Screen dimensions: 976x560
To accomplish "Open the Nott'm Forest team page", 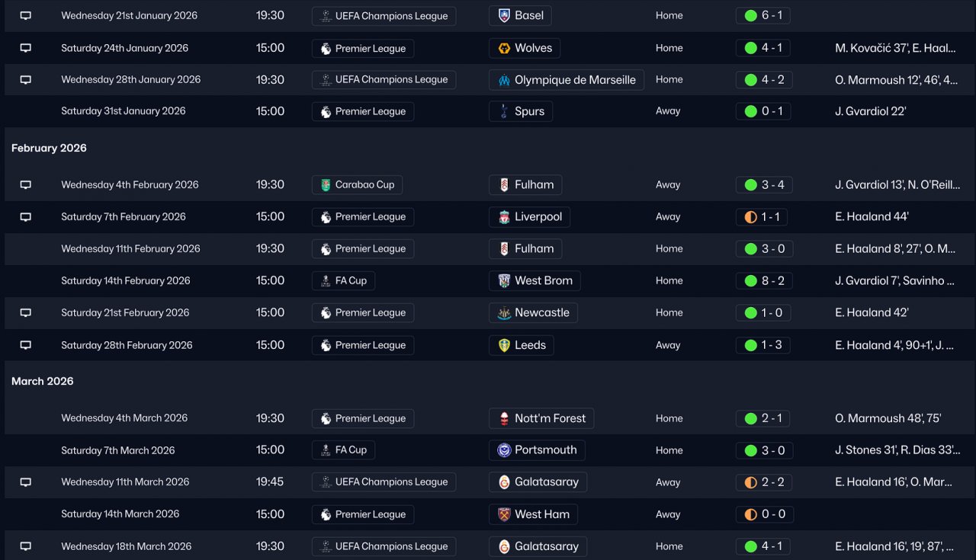I will (549, 418).
